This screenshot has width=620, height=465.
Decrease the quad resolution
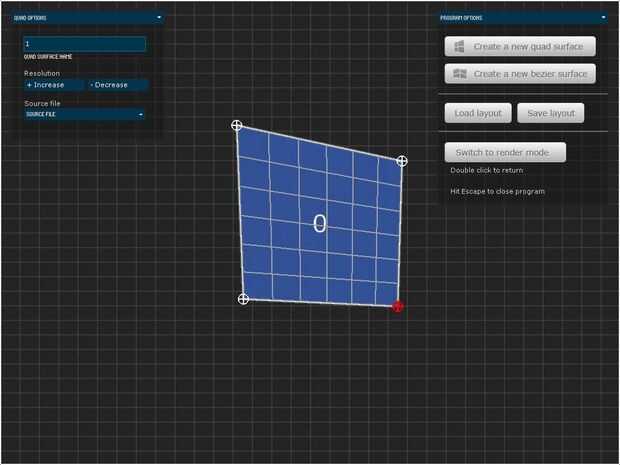click(x=117, y=85)
